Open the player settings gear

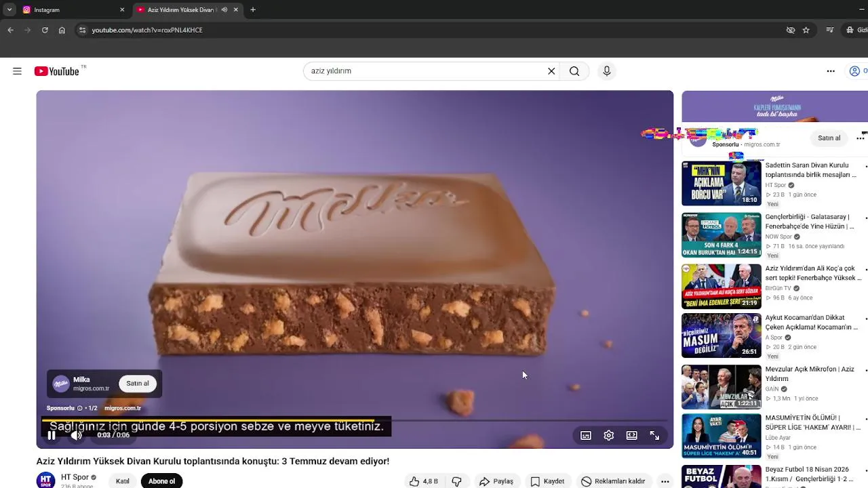tap(609, 436)
